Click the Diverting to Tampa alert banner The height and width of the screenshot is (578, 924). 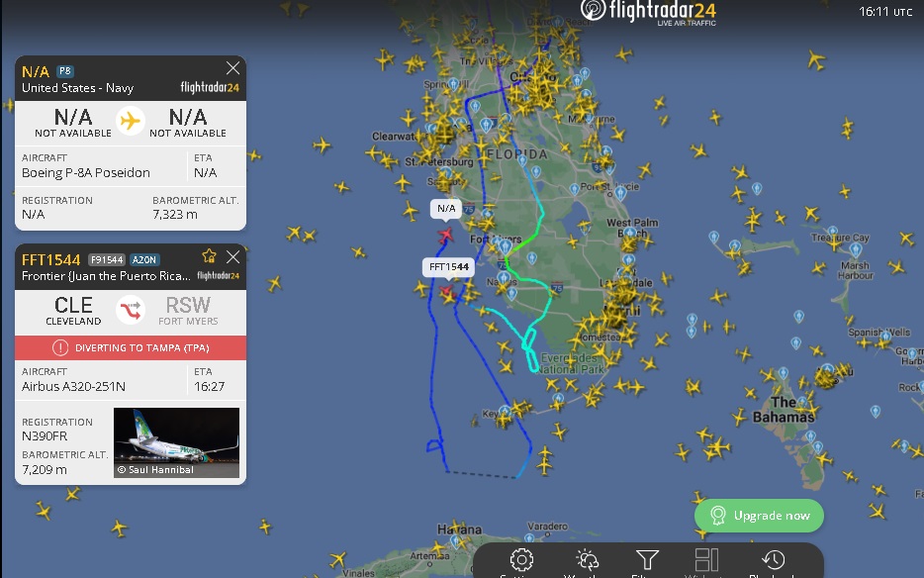131,348
